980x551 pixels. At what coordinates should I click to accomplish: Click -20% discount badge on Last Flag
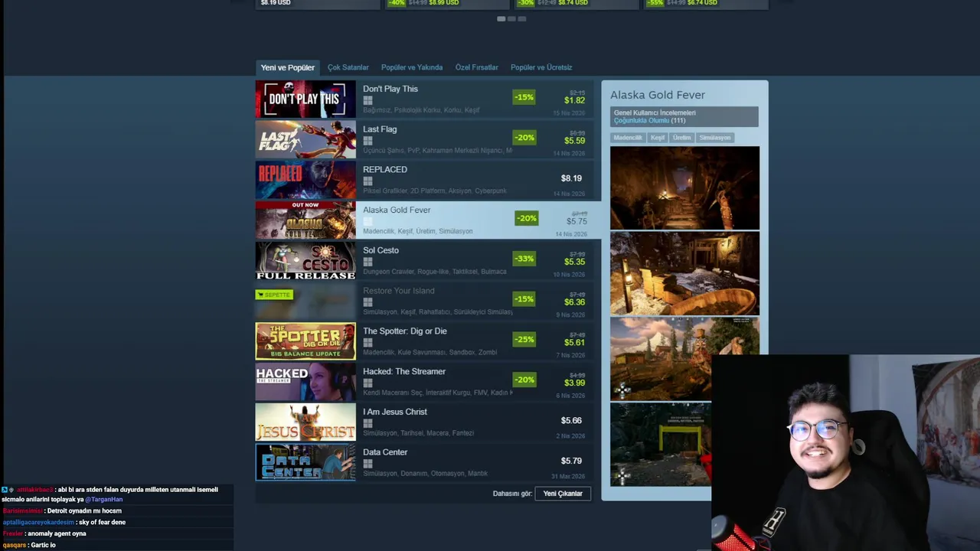click(x=524, y=138)
